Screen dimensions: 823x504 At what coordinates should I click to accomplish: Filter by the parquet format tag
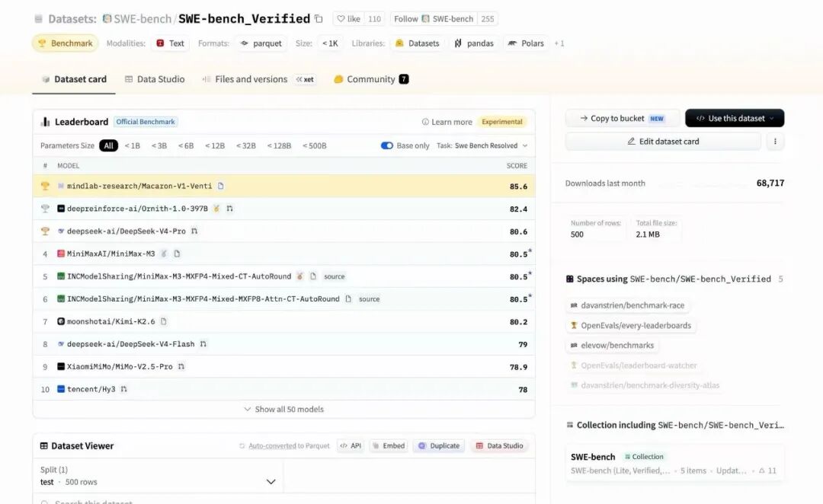261,43
